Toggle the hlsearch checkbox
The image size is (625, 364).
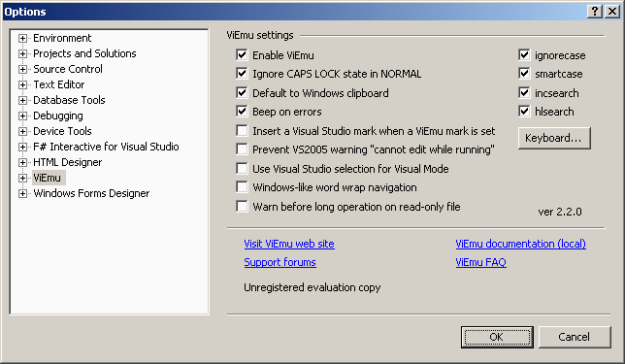[x=524, y=112]
